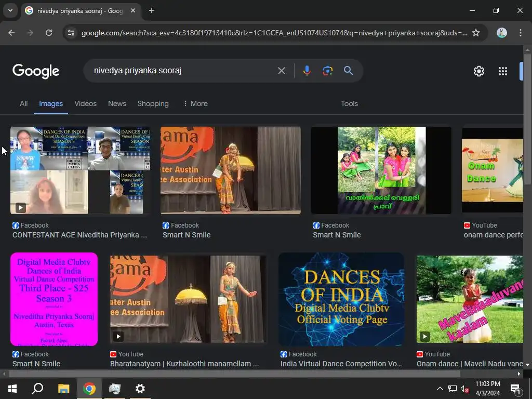The height and width of the screenshot is (399, 532).
Task: Open Chrome three-dot menu
Action: [x=521, y=33]
